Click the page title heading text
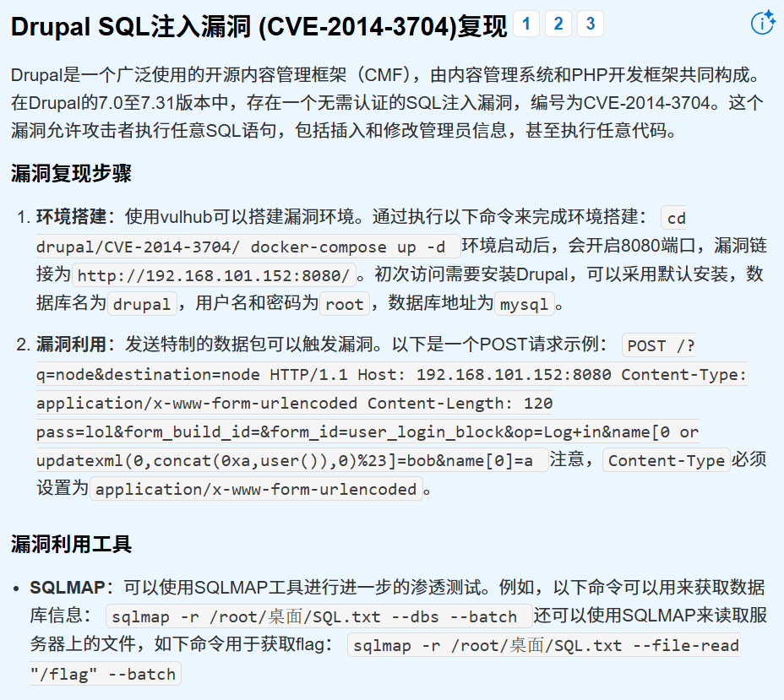The height and width of the screenshot is (700, 784). [259, 26]
